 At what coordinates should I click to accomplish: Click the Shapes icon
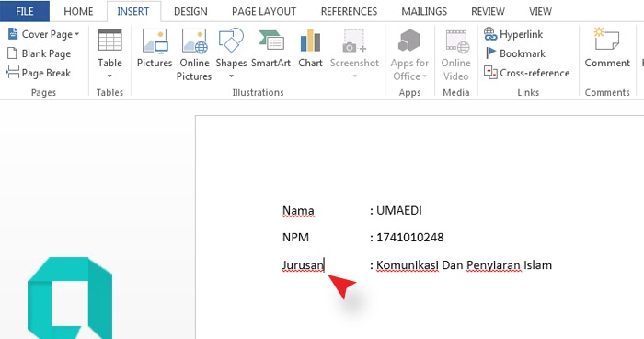click(x=231, y=41)
